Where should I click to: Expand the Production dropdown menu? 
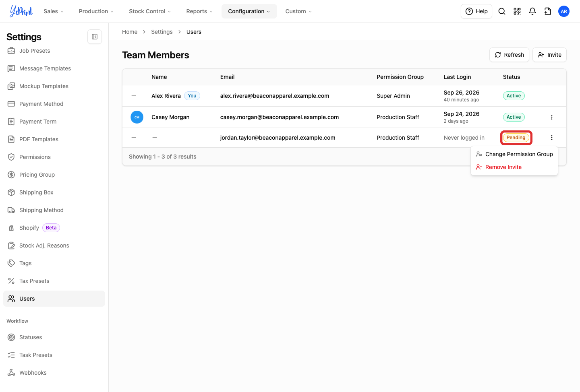(x=96, y=11)
